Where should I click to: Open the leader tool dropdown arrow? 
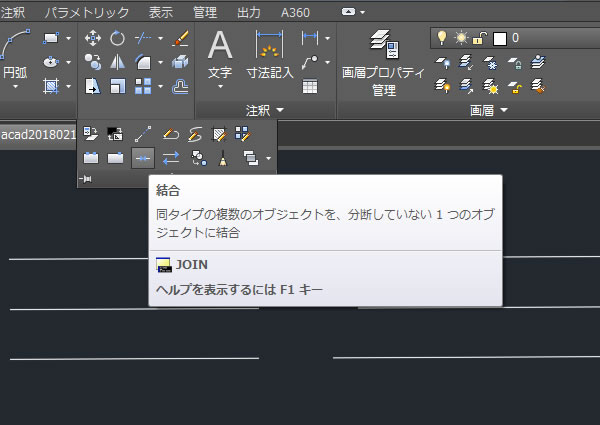tap(328, 62)
